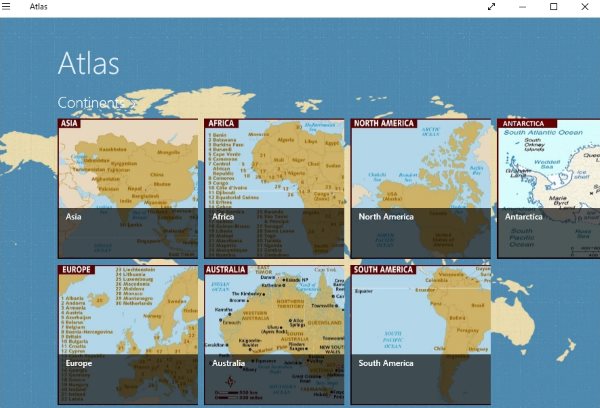Minimize the Atlas window

point(522,7)
